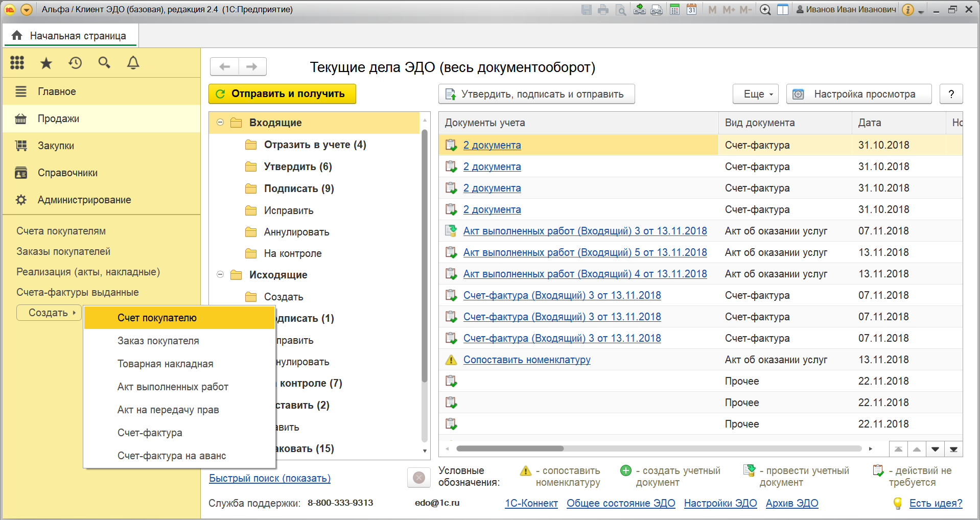Collapse the Исходящие folder tree
980x520 pixels.
point(220,275)
